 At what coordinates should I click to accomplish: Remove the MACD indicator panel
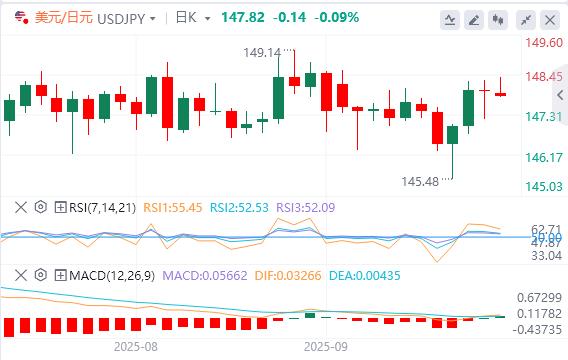coord(21,276)
